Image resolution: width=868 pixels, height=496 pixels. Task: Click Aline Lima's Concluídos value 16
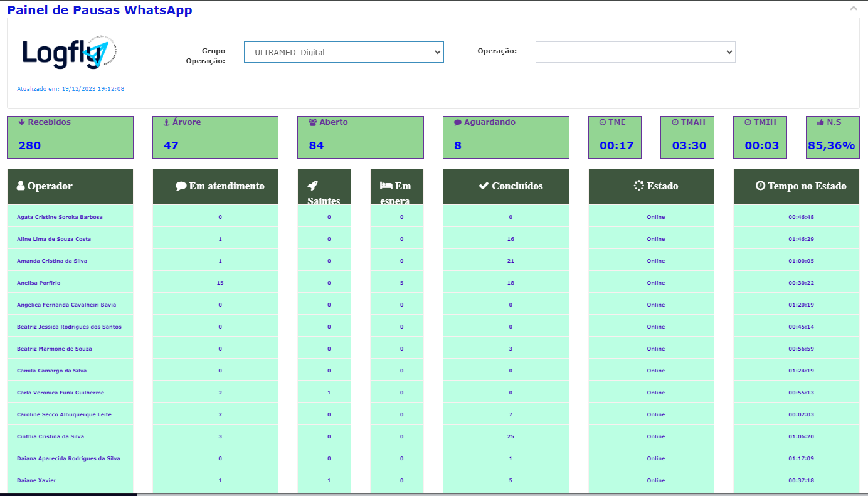click(511, 239)
